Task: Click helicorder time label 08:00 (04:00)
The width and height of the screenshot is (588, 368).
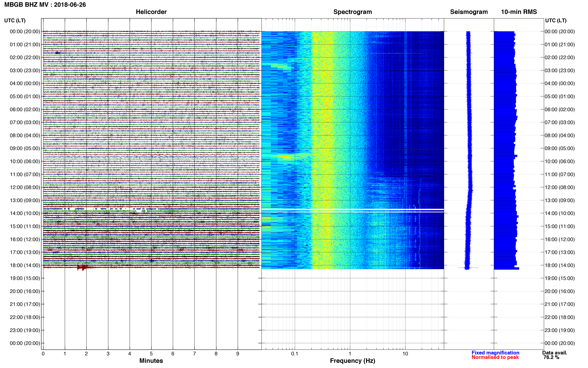Action: (x=25, y=135)
